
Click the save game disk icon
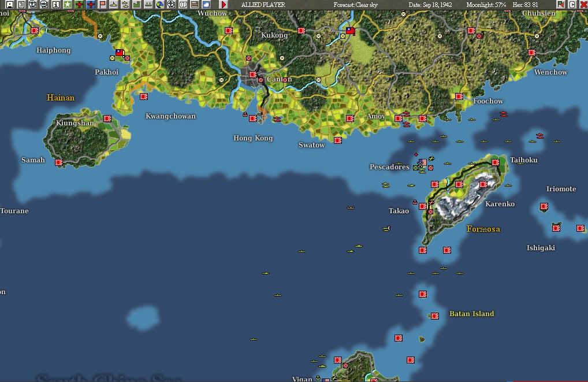click(10, 5)
